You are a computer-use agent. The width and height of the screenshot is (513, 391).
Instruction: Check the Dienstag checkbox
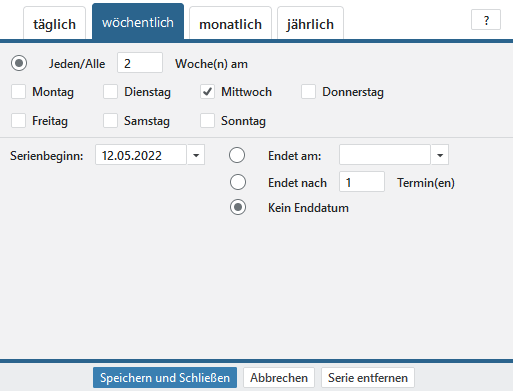[110, 92]
